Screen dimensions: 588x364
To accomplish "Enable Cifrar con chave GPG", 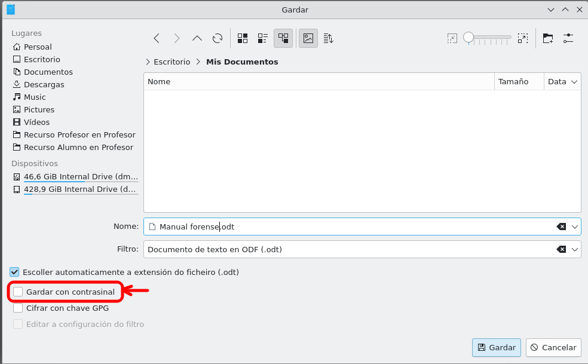I will click(18, 308).
